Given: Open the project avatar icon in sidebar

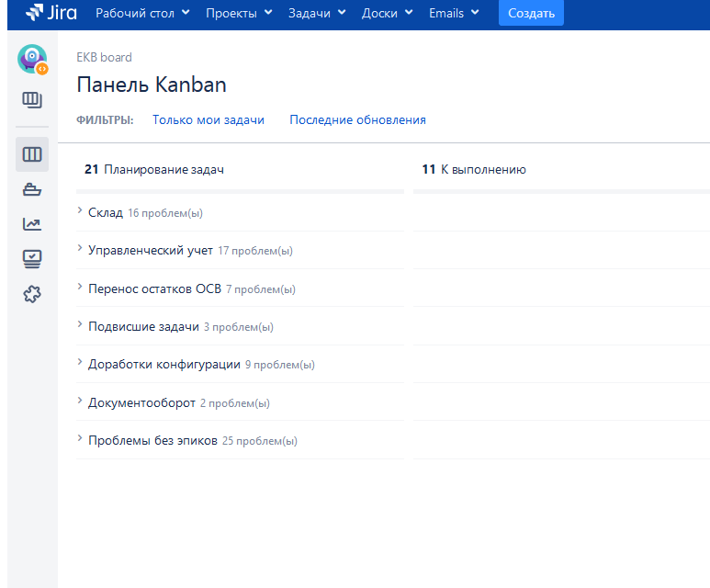Looking at the screenshot, I should click(x=32, y=59).
